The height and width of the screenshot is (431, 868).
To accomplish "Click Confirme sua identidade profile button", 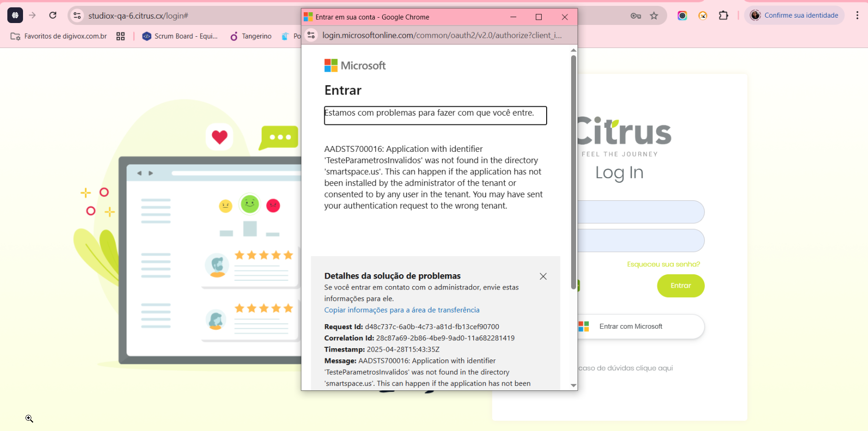I will point(794,15).
